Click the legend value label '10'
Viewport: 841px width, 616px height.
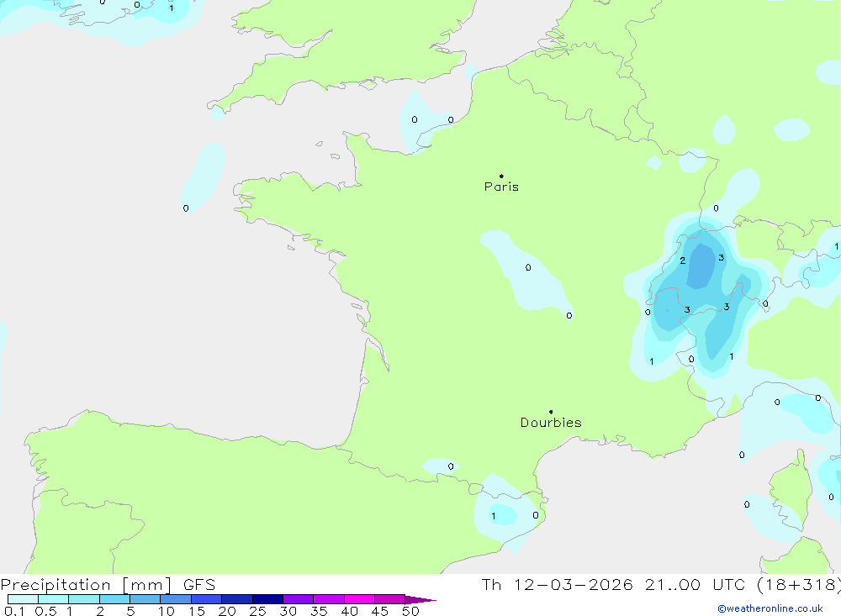pos(167,611)
